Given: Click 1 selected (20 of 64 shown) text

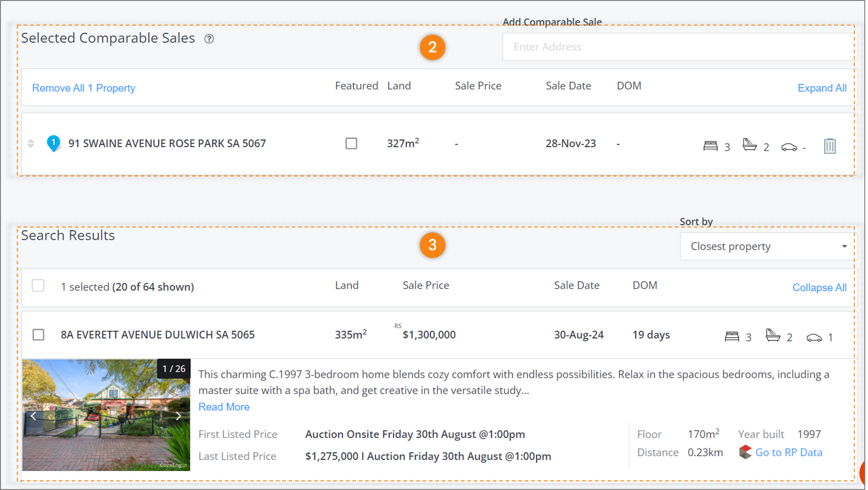Looking at the screenshot, I should coord(127,287).
